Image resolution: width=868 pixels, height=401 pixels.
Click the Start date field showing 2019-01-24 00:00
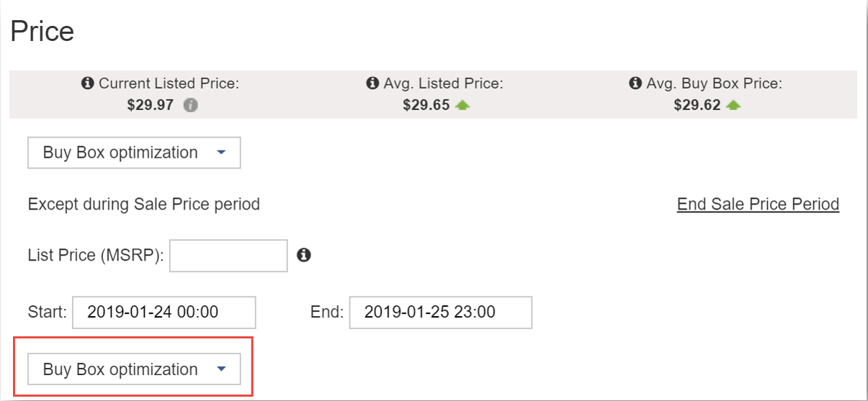pos(164,312)
